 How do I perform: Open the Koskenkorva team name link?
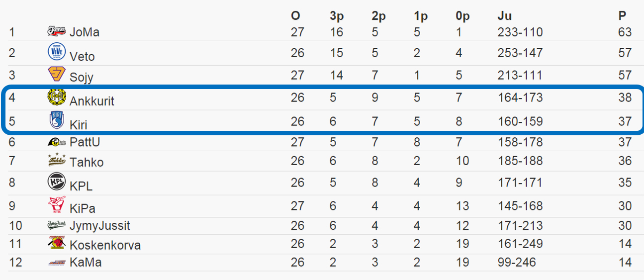click(x=105, y=245)
